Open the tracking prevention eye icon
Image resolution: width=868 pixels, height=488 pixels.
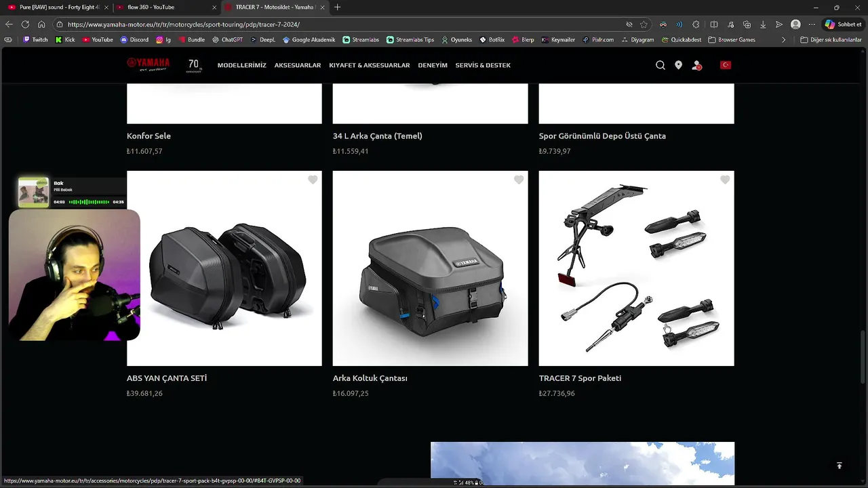(629, 24)
